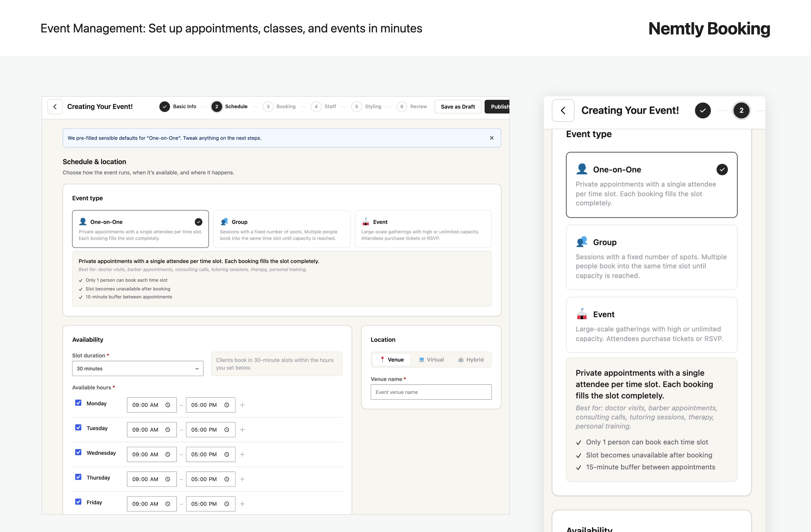Go to Styling step label
The width and height of the screenshot is (811, 532).
(373, 107)
